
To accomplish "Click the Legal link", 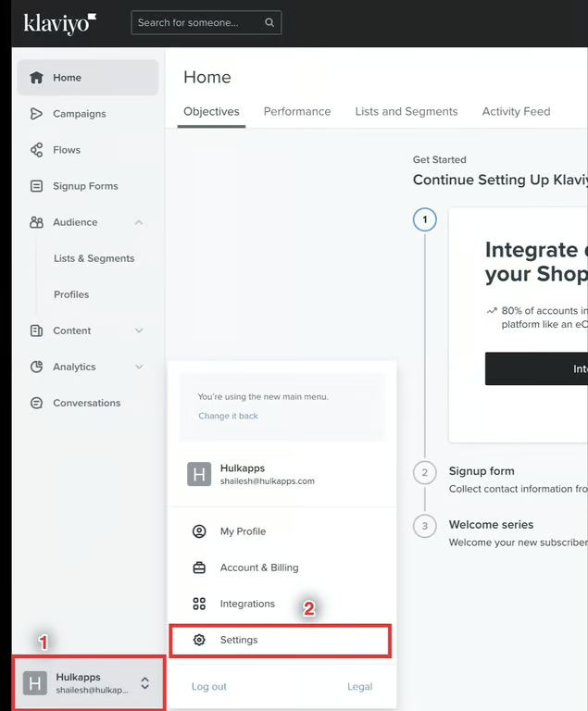I will point(360,687).
